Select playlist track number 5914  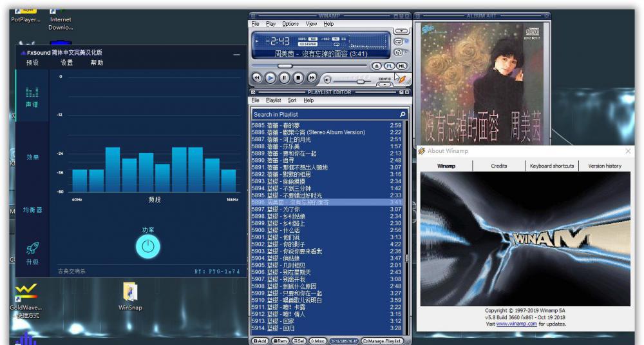coord(327,328)
